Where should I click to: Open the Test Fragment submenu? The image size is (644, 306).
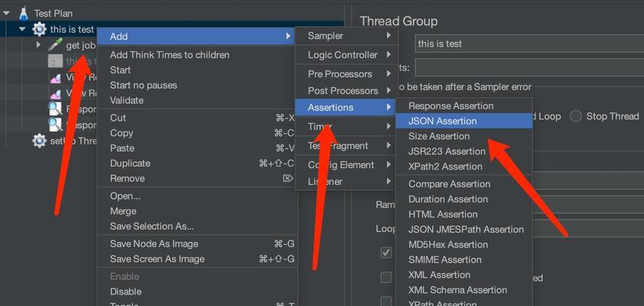coord(346,145)
